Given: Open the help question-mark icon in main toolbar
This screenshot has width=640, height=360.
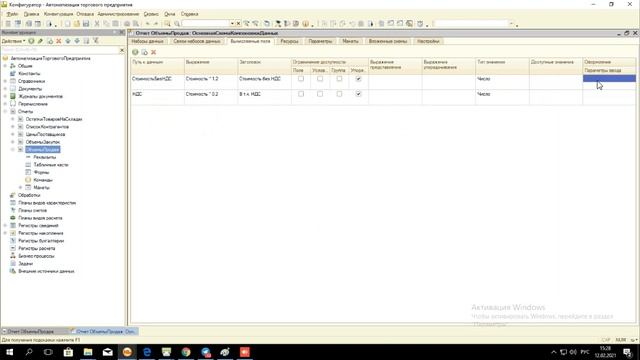Looking at the screenshot, I should pos(305,24).
